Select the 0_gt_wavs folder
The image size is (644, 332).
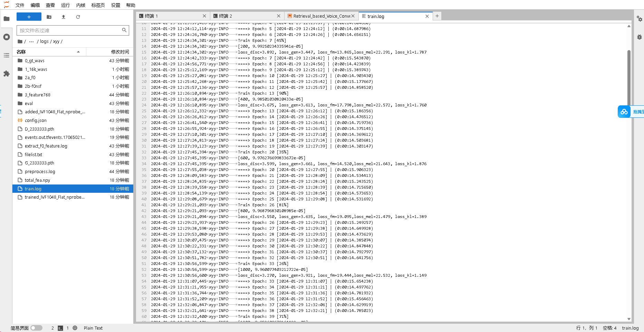[73, 60]
